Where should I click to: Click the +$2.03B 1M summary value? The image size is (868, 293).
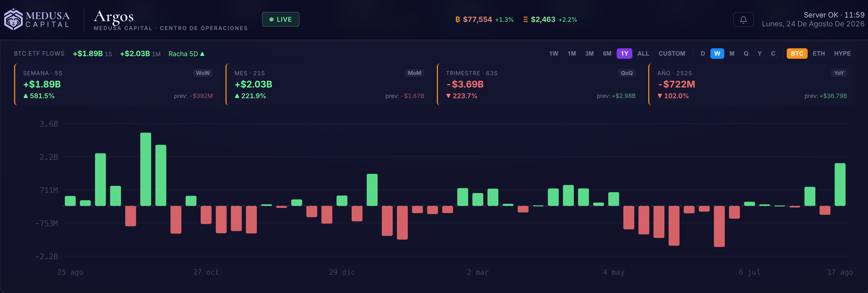140,54
